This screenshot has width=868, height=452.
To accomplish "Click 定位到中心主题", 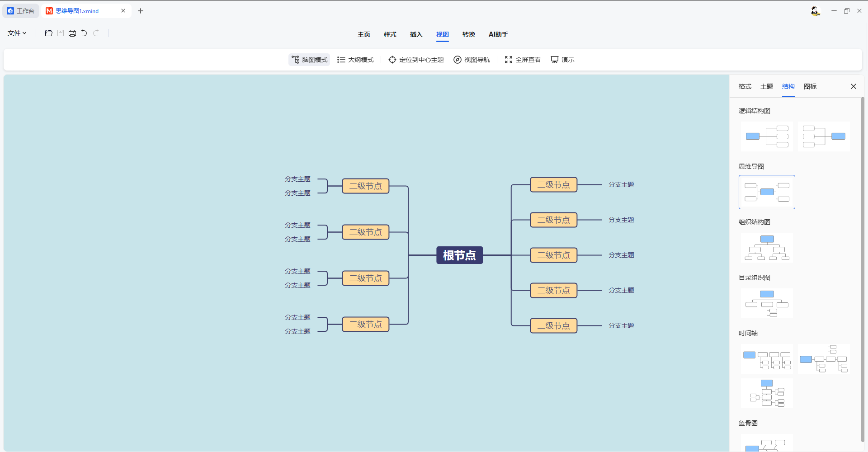I will click(x=416, y=60).
